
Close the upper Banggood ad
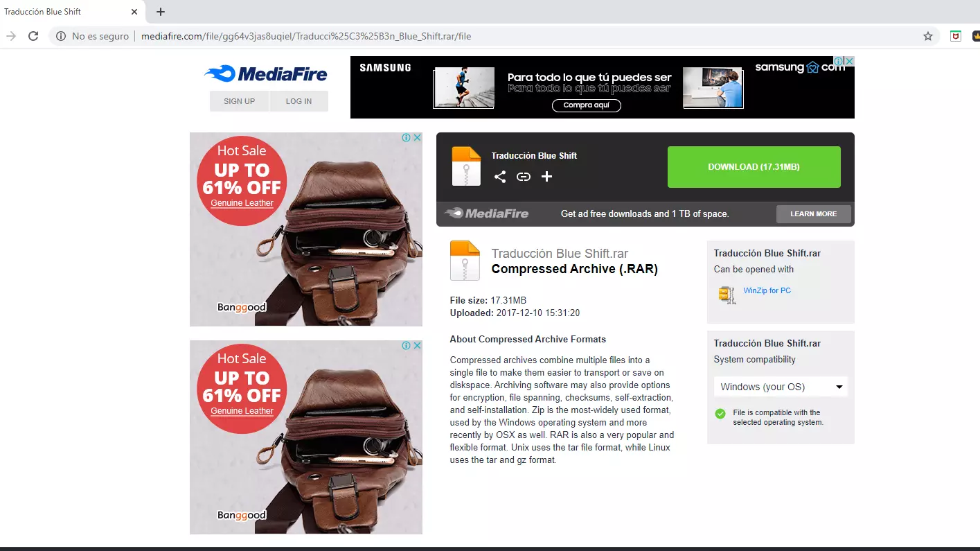point(418,137)
